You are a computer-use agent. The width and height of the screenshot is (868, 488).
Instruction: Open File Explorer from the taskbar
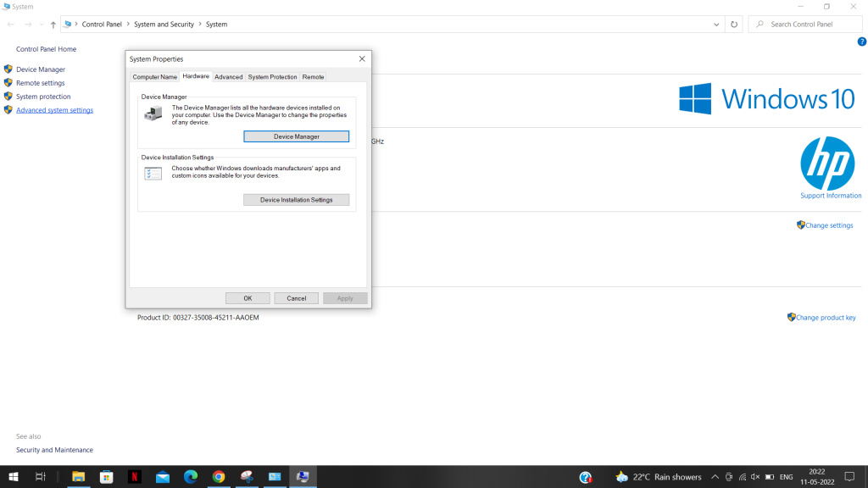click(78, 476)
